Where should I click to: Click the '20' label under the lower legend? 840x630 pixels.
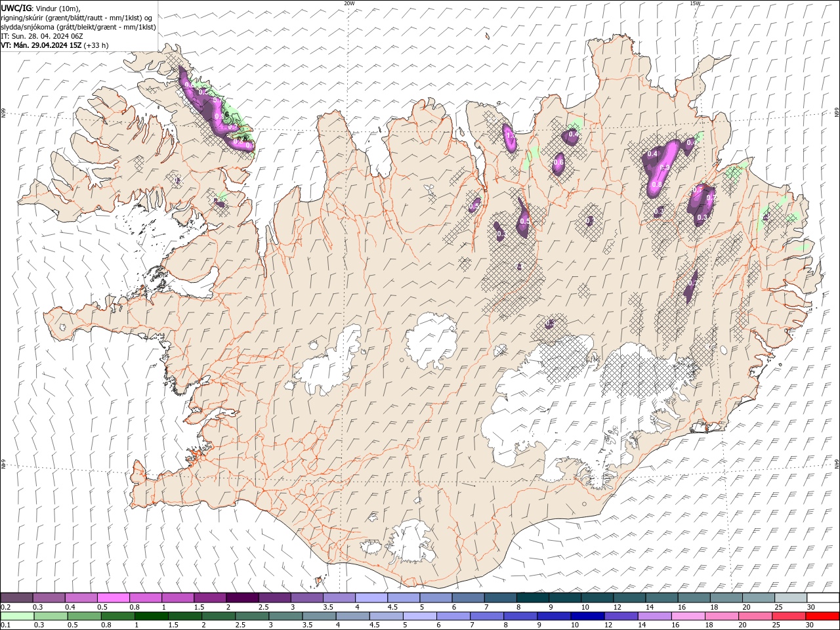click(x=742, y=625)
